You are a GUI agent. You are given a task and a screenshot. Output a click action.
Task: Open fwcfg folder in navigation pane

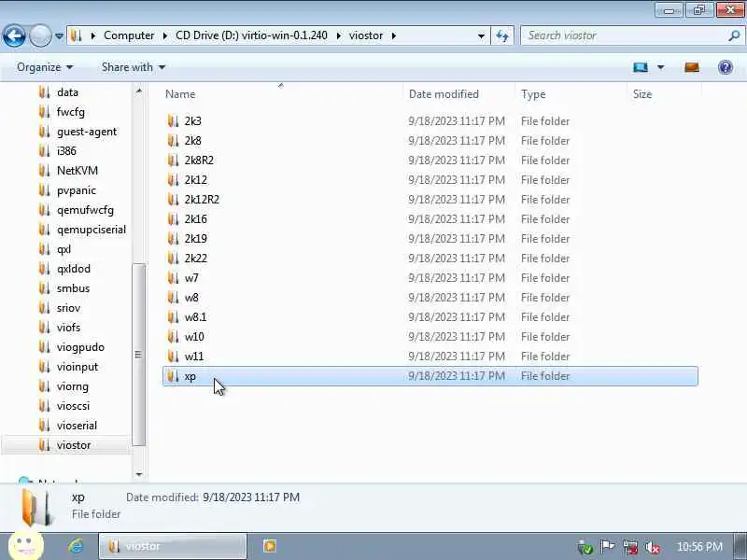71,112
